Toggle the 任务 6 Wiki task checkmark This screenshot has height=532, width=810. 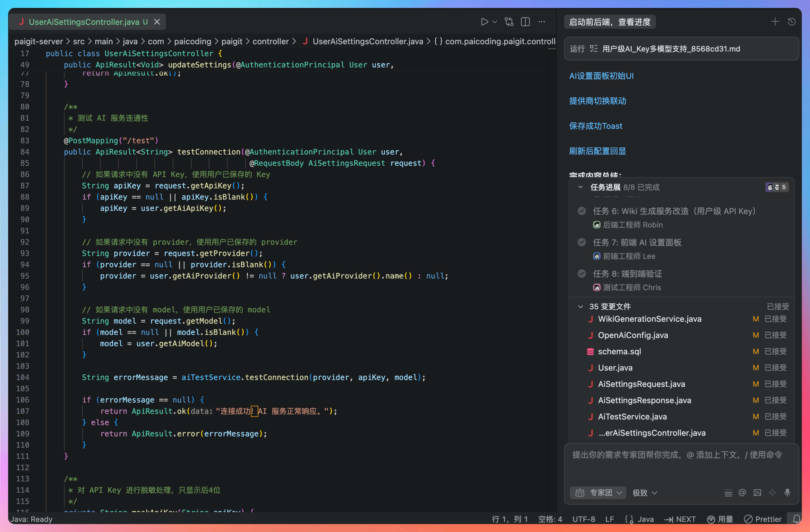click(582, 211)
